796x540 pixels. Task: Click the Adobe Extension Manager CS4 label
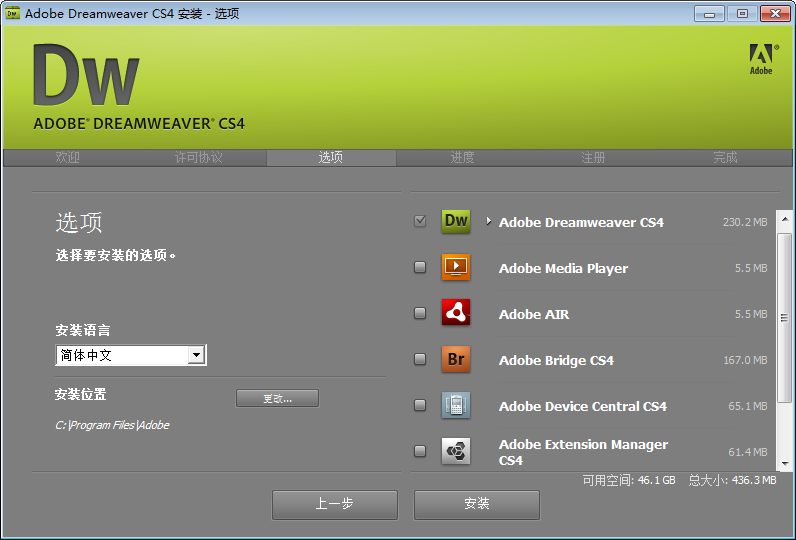[x=583, y=452]
